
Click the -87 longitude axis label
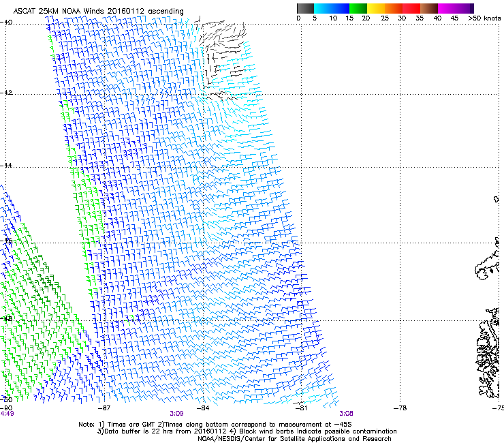[104, 408]
